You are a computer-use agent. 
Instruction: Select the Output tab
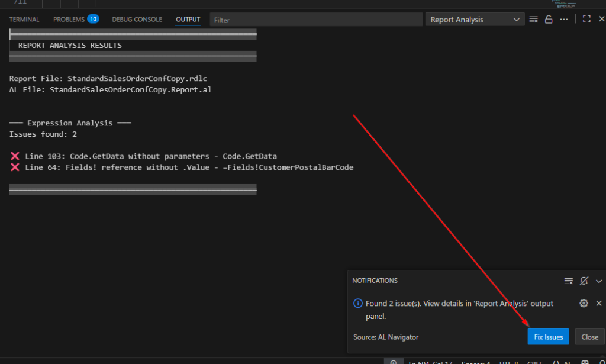[x=188, y=20]
